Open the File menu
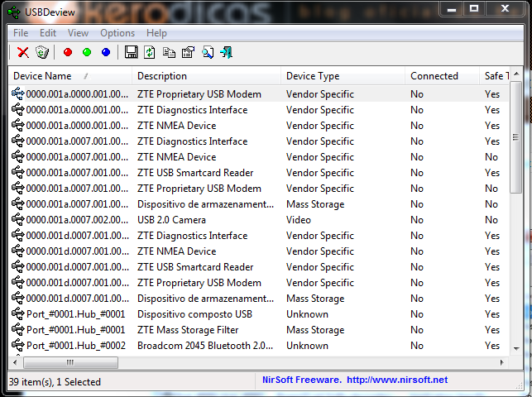Image resolution: width=532 pixels, height=397 pixels. click(x=21, y=33)
